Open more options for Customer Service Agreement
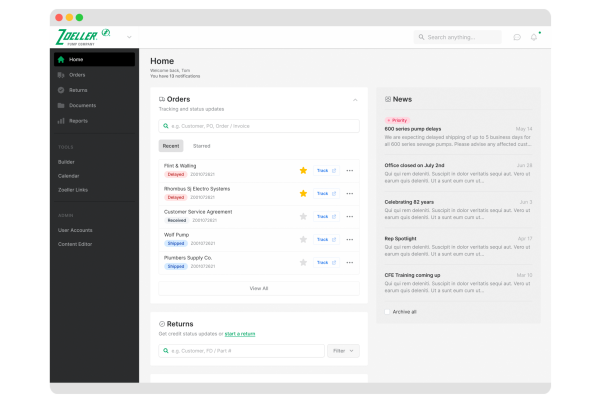Image resolution: width=600 pixels, height=403 pixels. (x=350, y=216)
